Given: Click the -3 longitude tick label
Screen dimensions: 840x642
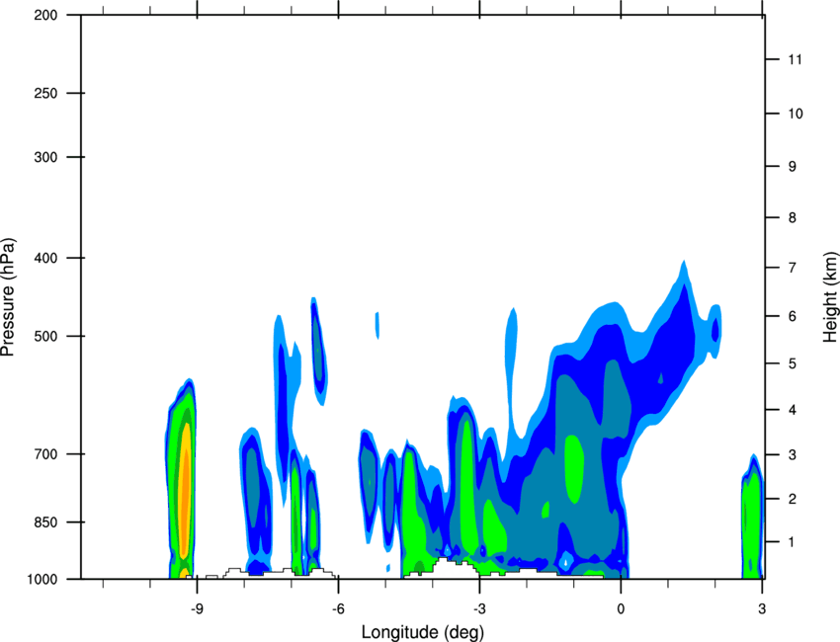Looking at the screenshot, I should 479,608.
